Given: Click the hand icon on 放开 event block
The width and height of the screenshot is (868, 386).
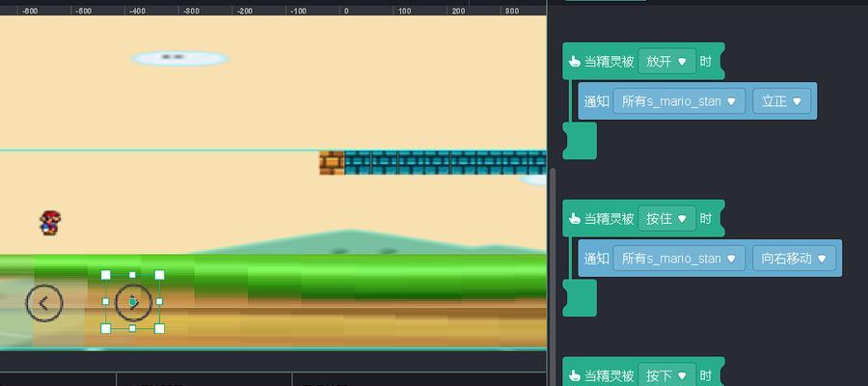Looking at the screenshot, I should [575, 62].
